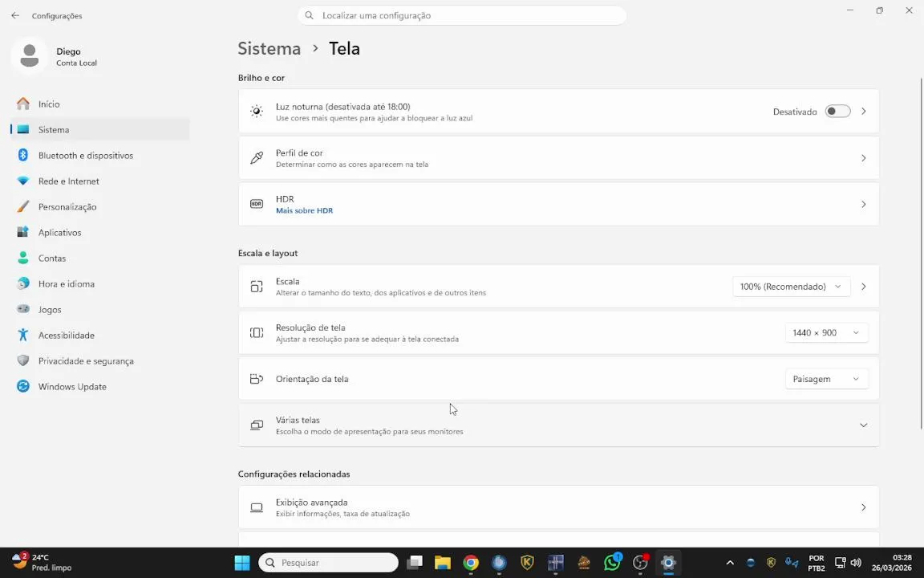
Task: Open the Escala 100% (Recomendado) dropdown
Action: 791,287
